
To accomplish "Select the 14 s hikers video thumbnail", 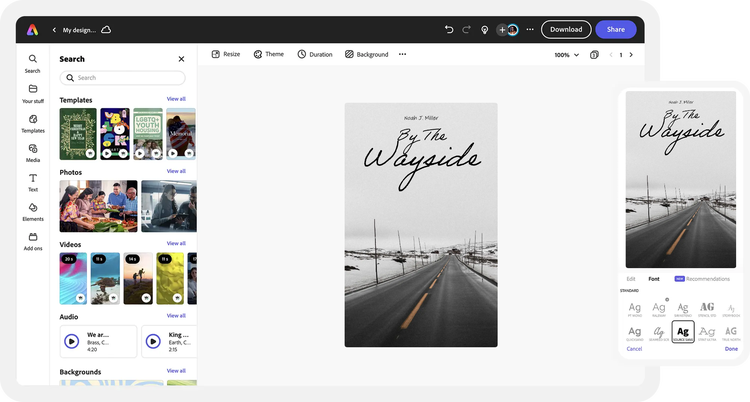I will click(x=138, y=279).
